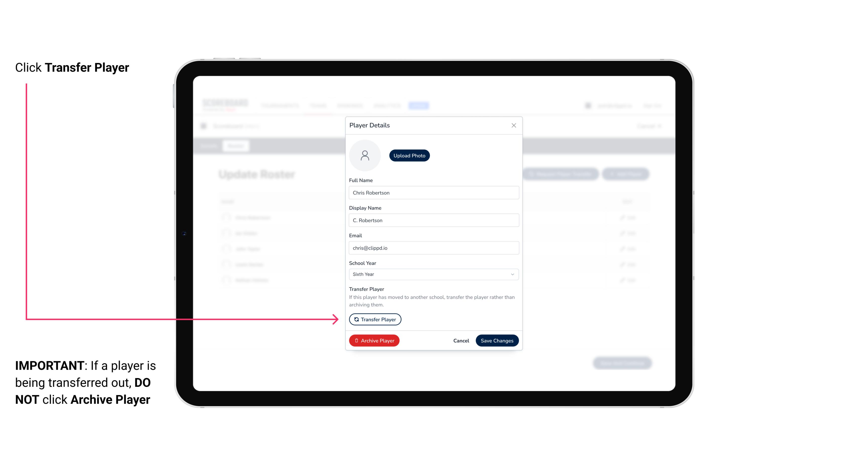This screenshot has height=467, width=868.
Task: Select Sixth Year from School Year dropdown
Action: pos(433,274)
